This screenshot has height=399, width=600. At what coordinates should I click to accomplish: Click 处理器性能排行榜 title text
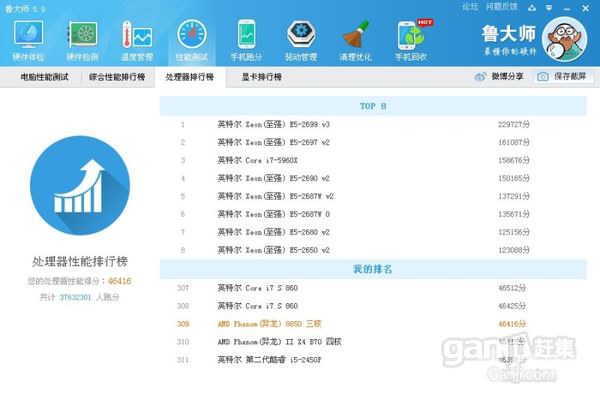80,262
